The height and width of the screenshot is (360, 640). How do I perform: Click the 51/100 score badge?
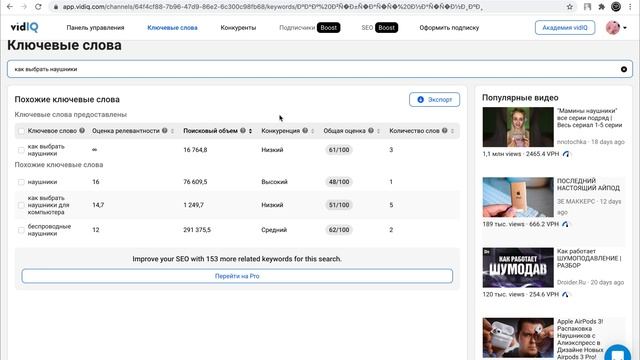[339, 205]
